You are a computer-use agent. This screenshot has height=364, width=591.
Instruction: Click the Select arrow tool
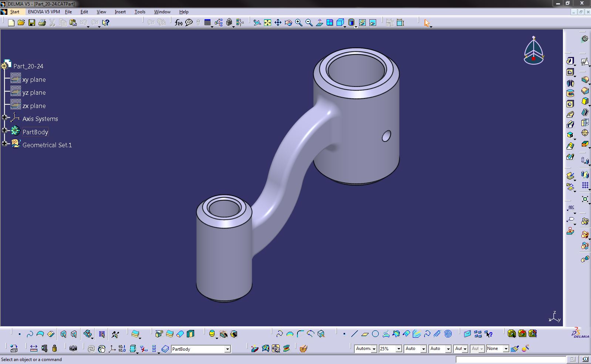[x=427, y=23]
